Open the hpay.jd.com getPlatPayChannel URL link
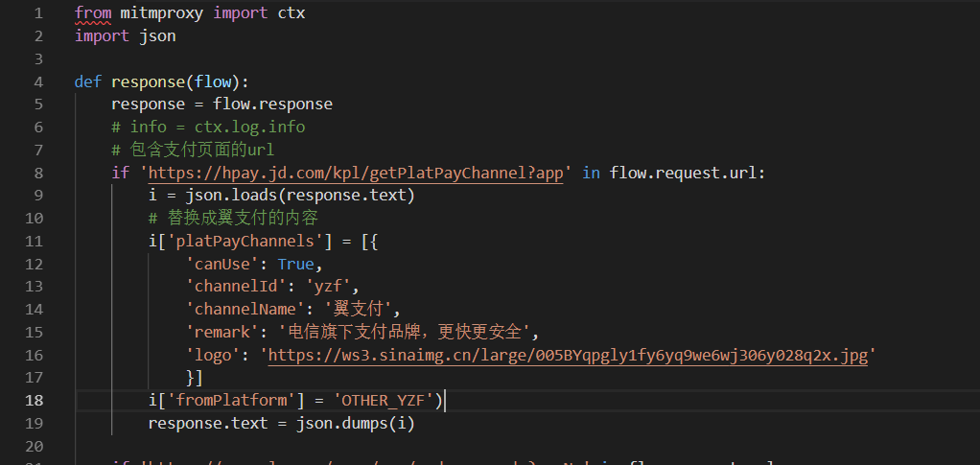This screenshot has height=465, width=980. pyautogui.click(x=357, y=174)
